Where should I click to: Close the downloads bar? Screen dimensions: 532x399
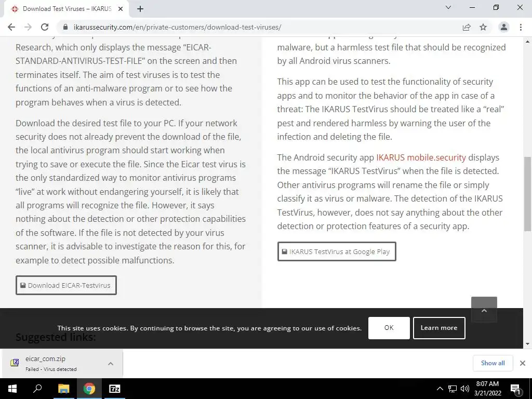pyautogui.click(x=523, y=363)
